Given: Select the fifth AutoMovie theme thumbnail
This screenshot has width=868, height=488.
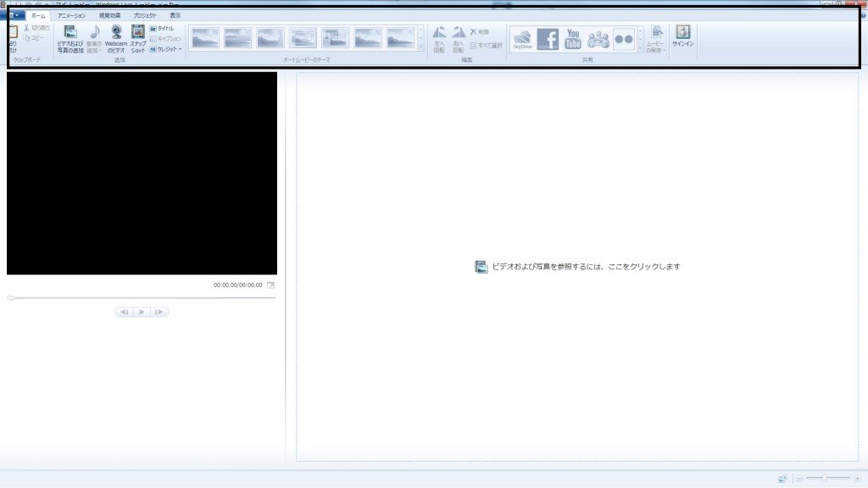Looking at the screenshot, I should click(x=336, y=38).
